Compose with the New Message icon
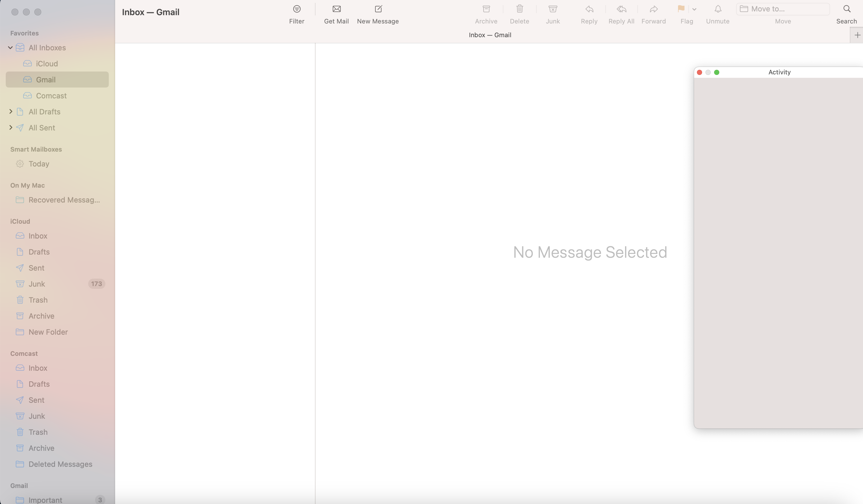 (x=378, y=9)
